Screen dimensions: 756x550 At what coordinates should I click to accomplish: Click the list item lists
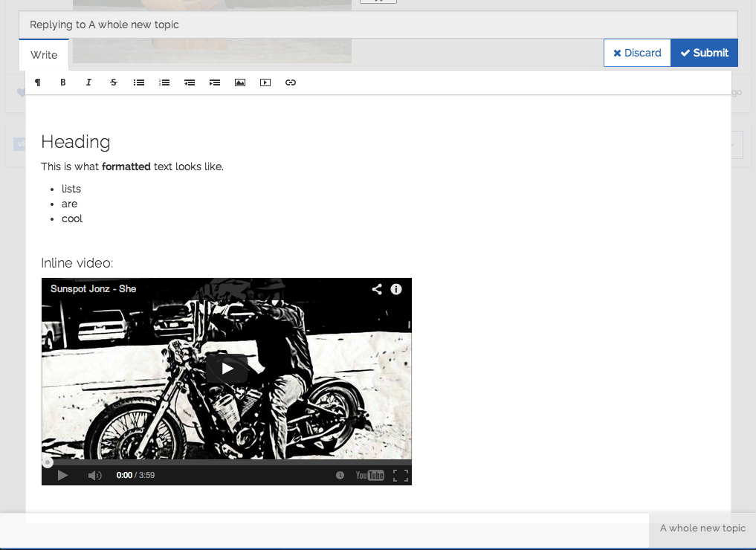pos(71,189)
